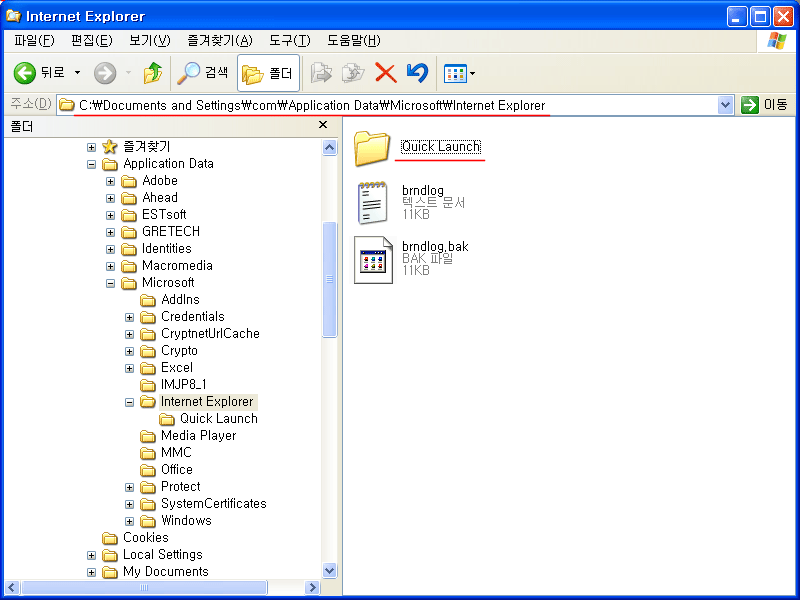The width and height of the screenshot is (800, 600).
Task: Expand the Crypto folder node
Action: click(130, 352)
